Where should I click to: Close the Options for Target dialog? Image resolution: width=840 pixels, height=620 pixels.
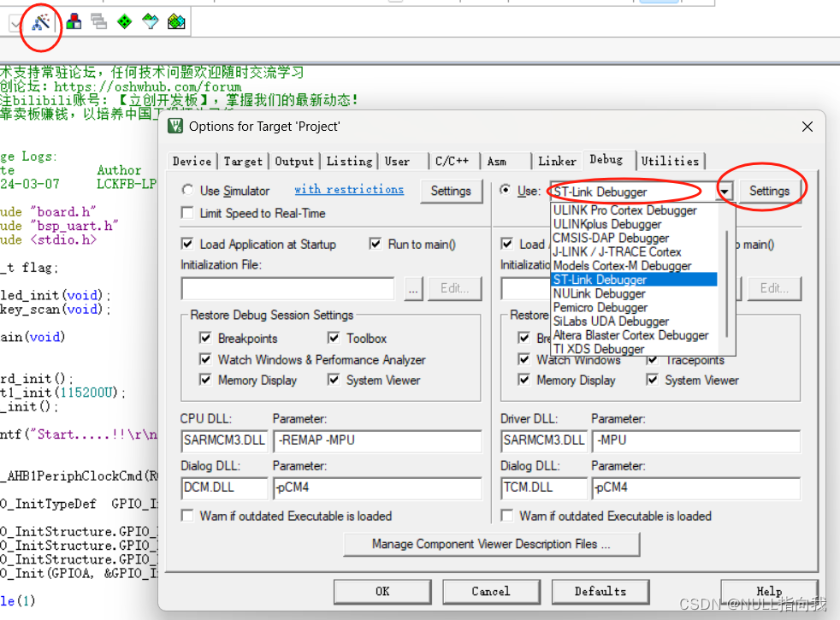[807, 127]
